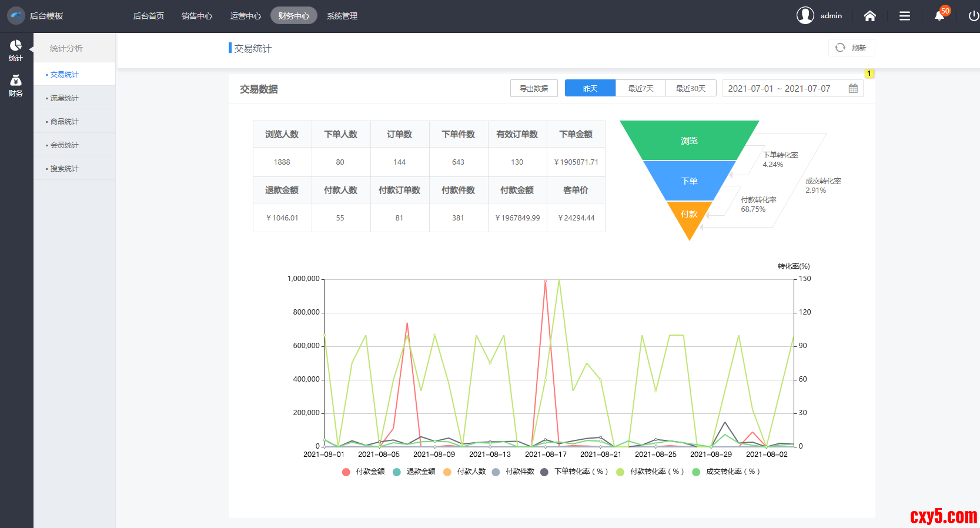This screenshot has width=980, height=528.
Task: Click the date range input field
Action: point(779,88)
